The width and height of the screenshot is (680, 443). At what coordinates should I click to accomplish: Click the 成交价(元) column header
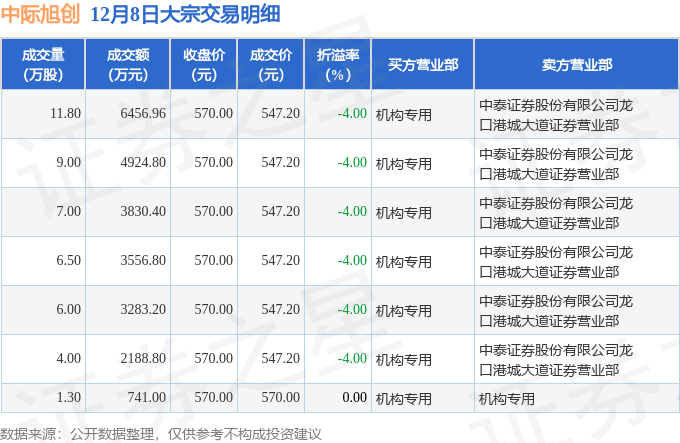[x=271, y=65]
